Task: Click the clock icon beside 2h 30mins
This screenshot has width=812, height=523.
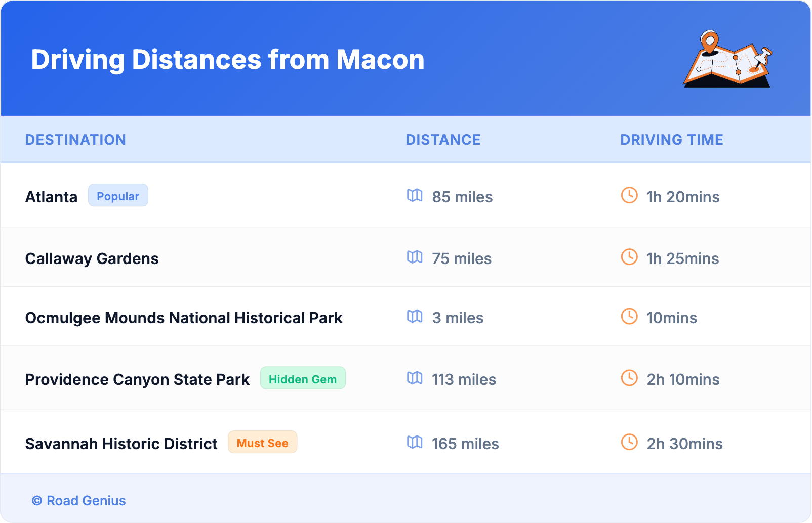Action: [629, 442]
